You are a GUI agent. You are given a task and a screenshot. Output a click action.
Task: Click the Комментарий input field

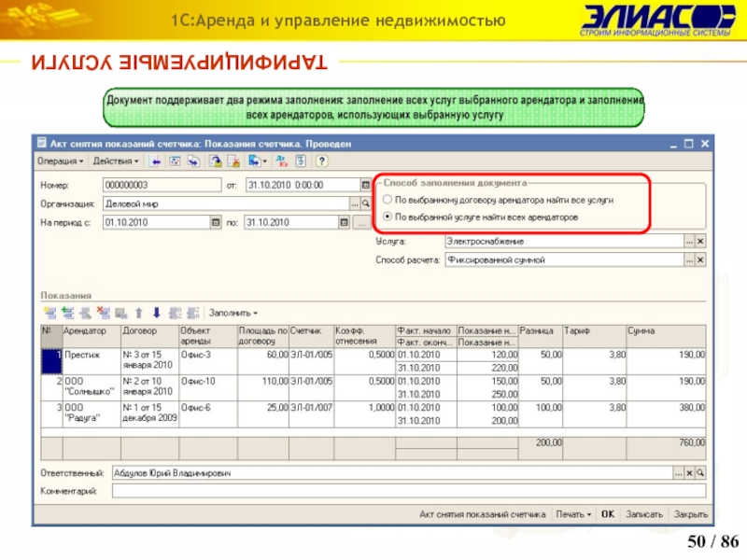pyautogui.click(x=409, y=491)
